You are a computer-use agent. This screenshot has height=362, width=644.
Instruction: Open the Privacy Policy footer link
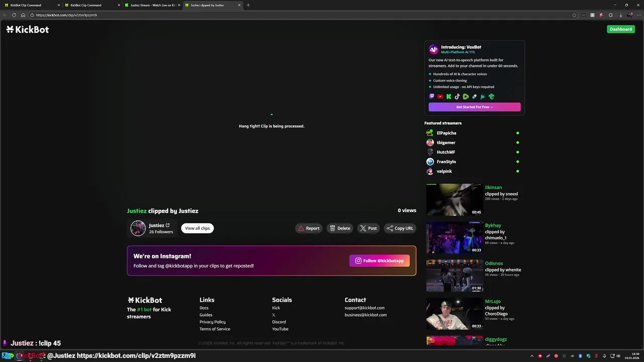(212, 322)
